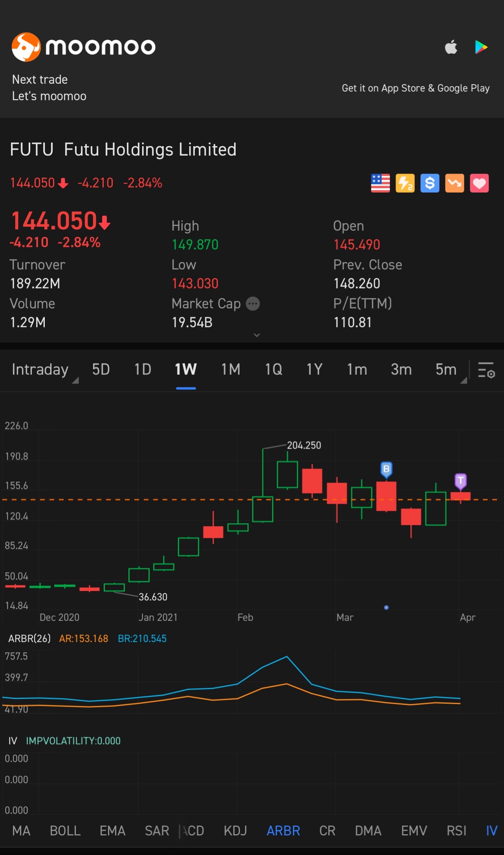Tap the IMPVOLATILITY:0.000 label

tap(73, 741)
